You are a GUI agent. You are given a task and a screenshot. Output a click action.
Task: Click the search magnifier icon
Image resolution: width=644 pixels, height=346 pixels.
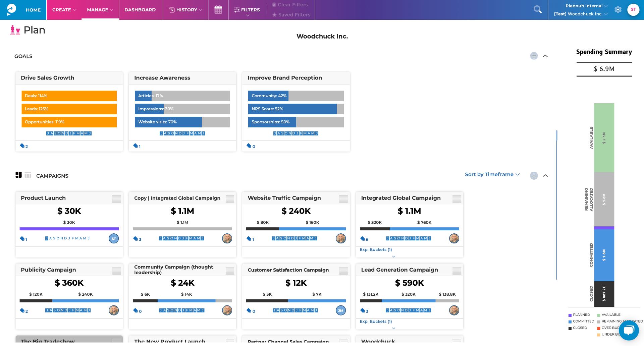click(x=538, y=9)
